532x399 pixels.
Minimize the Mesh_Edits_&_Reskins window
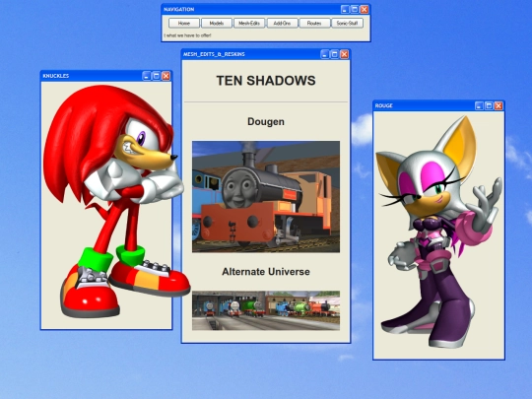(x=325, y=54)
